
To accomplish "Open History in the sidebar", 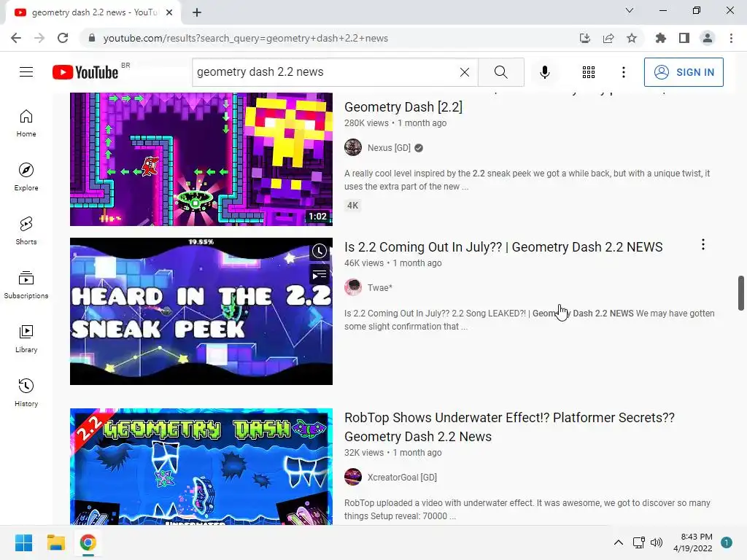I will (x=26, y=392).
